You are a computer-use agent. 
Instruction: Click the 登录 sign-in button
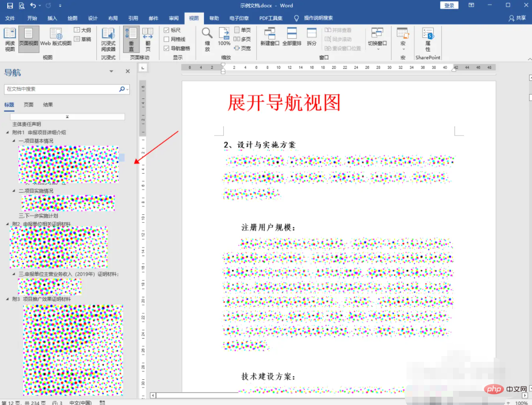[449, 5]
